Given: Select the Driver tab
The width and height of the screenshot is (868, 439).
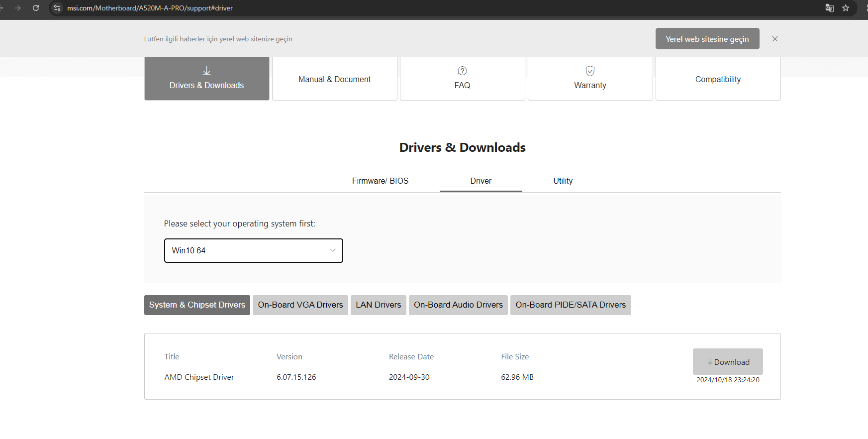Looking at the screenshot, I should click(481, 181).
